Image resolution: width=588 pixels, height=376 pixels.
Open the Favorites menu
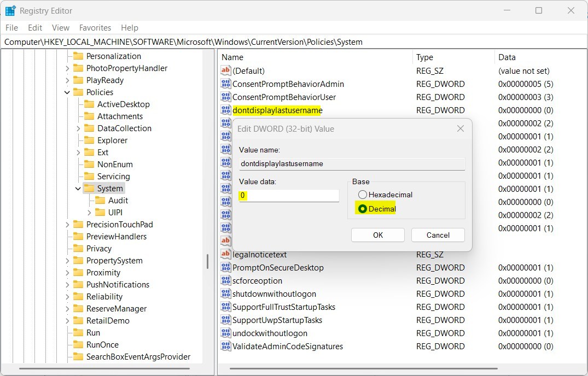[x=95, y=28]
